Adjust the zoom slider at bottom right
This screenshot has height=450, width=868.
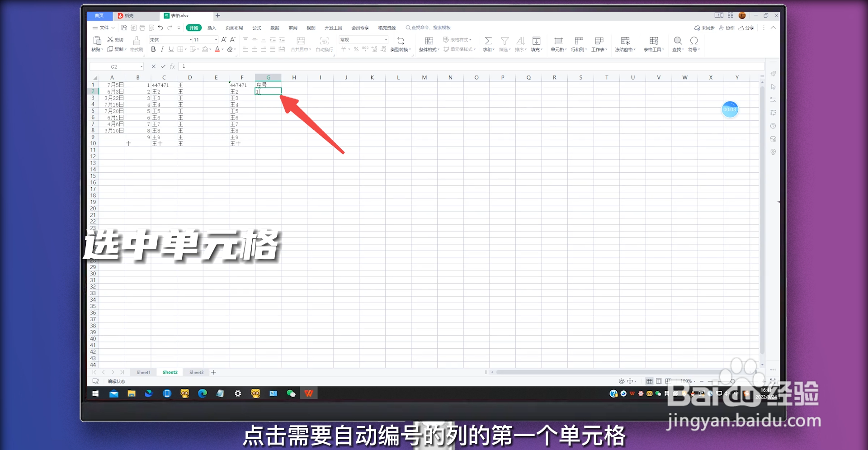[732, 381]
